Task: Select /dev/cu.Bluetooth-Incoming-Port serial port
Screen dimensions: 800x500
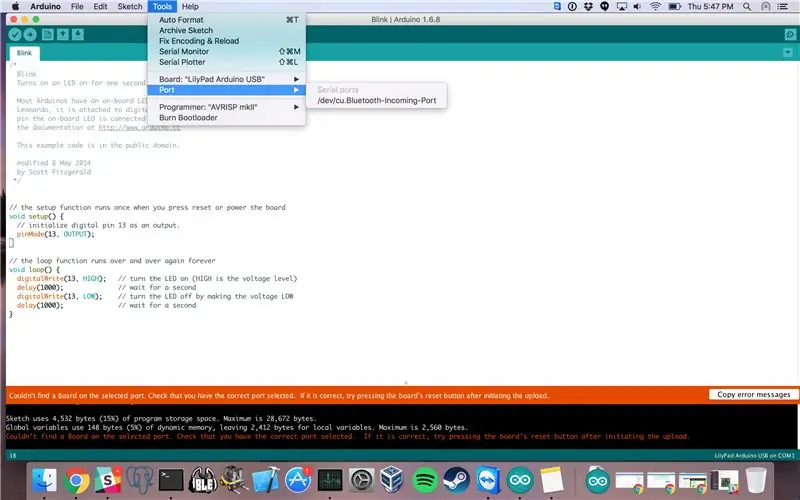Action: [x=377, y=101]
